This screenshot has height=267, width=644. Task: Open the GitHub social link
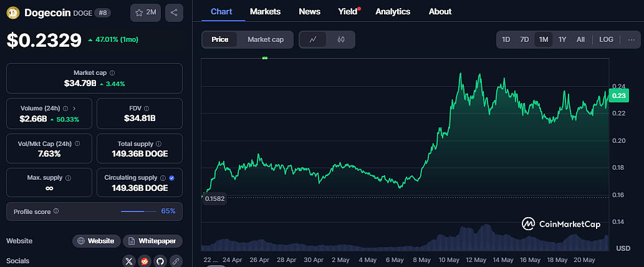(160, 261)
